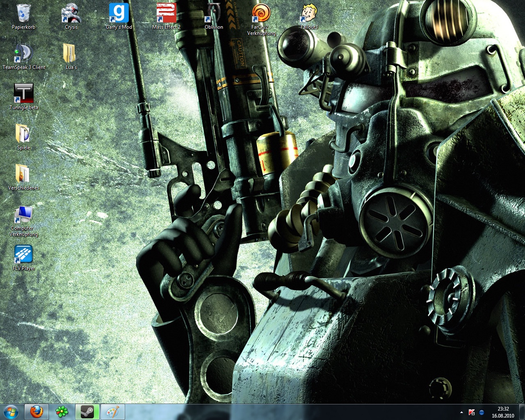Switch to Steam in the taskbar
The height and width of the screenshot is (420, 525).
pyautogui.click(x=87, y=412)
